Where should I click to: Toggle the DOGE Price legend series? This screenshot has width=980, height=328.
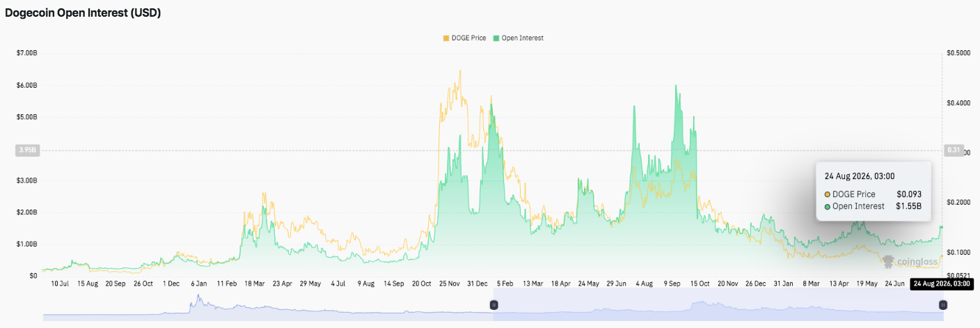(464, 38)
